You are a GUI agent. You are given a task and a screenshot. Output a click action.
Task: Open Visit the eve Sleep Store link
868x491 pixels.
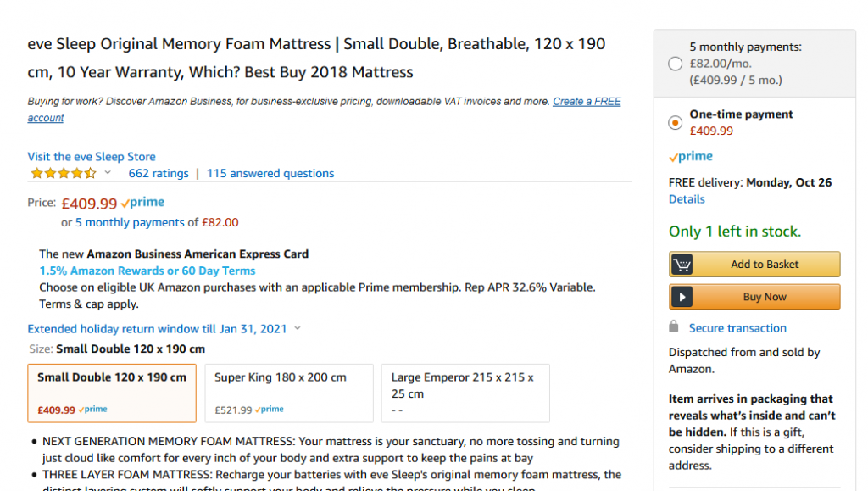92,157
